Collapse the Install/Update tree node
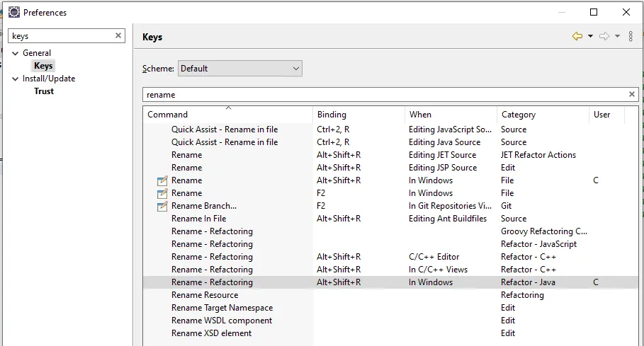This screenshot has width=644, height=346. [16, 79]
